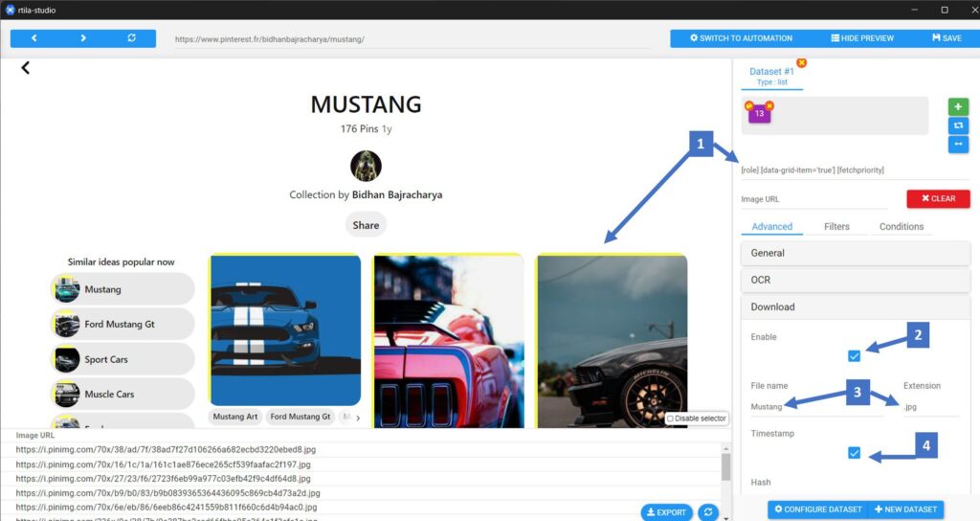980x521 pixels.
Task: Remove Dataset #1 with orange close badge
Action: [801, 62]
